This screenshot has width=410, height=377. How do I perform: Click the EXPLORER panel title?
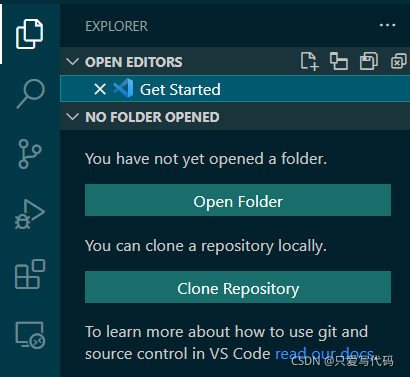coord(117,26)
